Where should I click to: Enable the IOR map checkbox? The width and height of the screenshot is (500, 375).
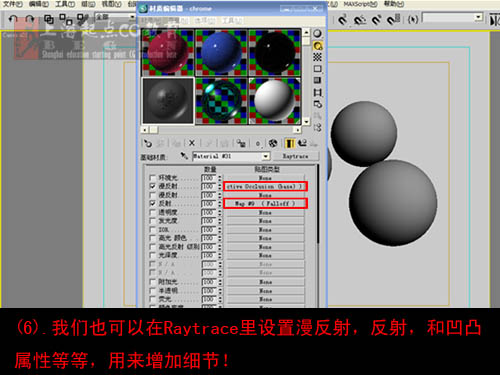(153, 229)
